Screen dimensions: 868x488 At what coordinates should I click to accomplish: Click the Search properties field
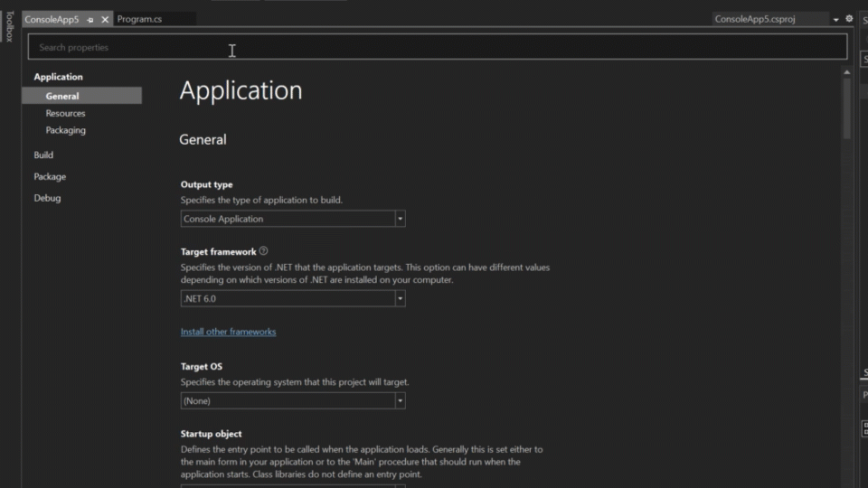[438, 47]
